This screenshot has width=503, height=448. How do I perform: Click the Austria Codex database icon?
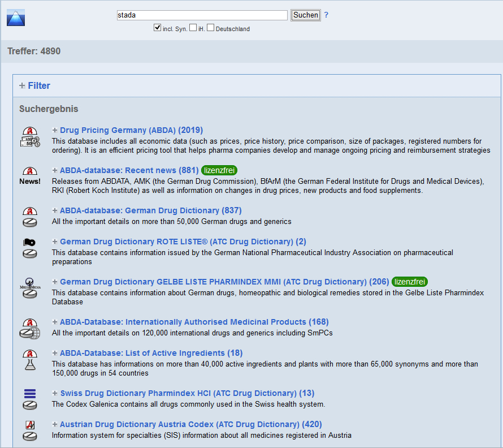(x=30, y=430)
